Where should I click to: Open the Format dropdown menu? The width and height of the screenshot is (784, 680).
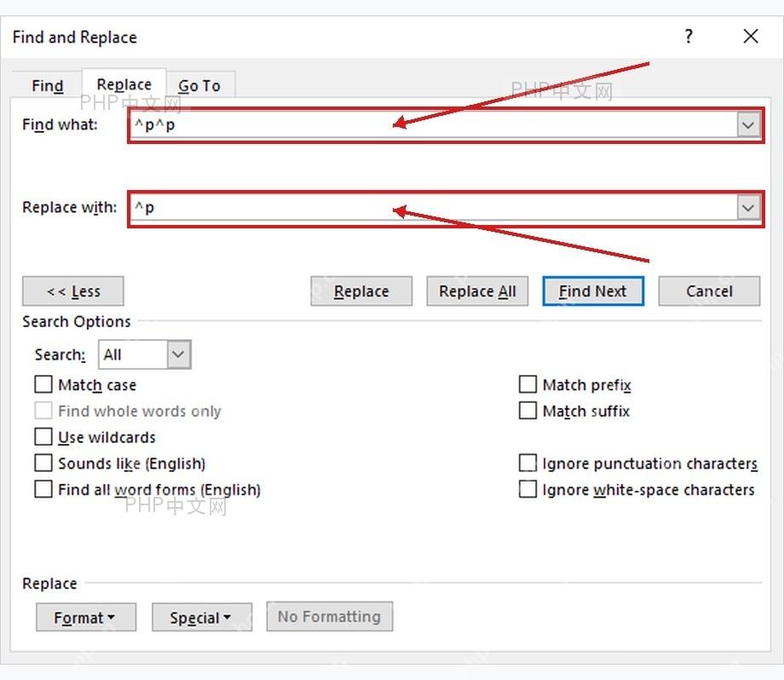[86, 617]
